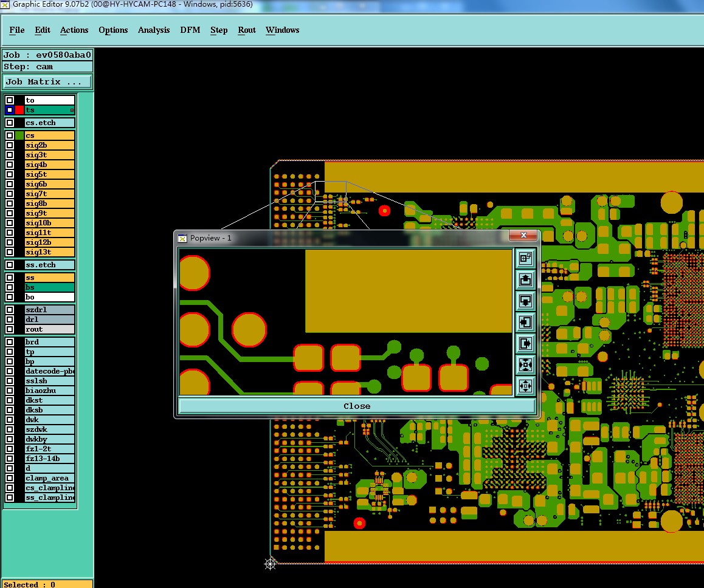Click the small marker icon on ts layer
This screenshot has width=704, height=588.
(72, 111)
